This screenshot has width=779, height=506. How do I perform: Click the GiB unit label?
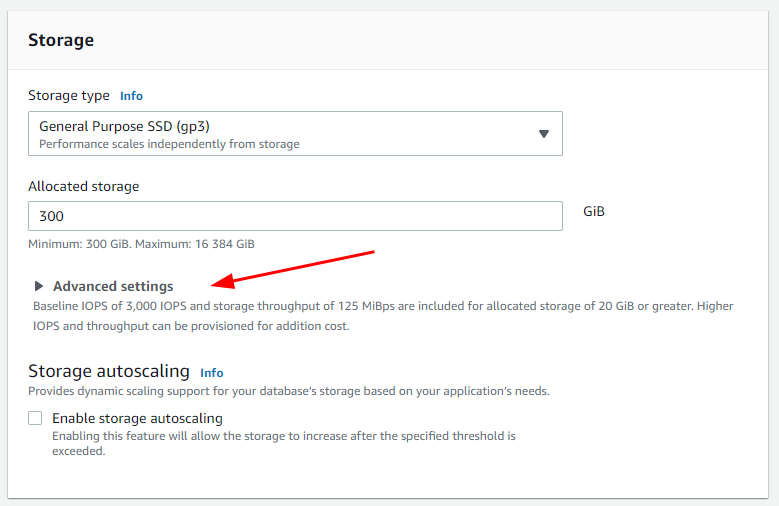coord(594,211)
